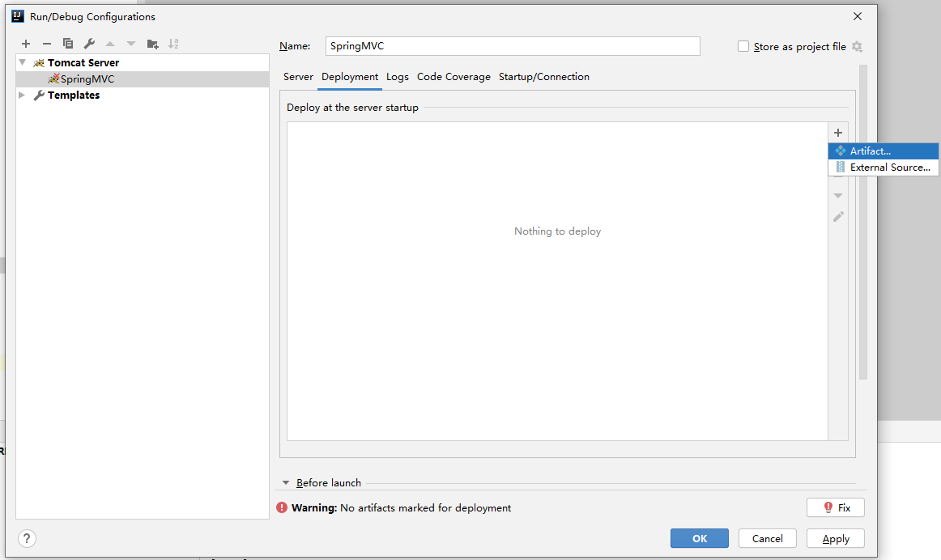Select the SpringMVC configuration in tree
Screen dimensions: 941x560
pos(143,79)
